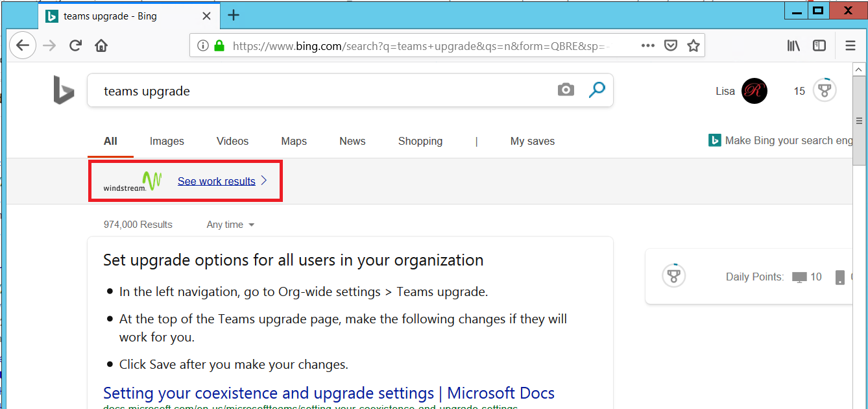868x409 pixels.
Task: Click the '974,000 Results' count text
Action: (x=138, y=225)
